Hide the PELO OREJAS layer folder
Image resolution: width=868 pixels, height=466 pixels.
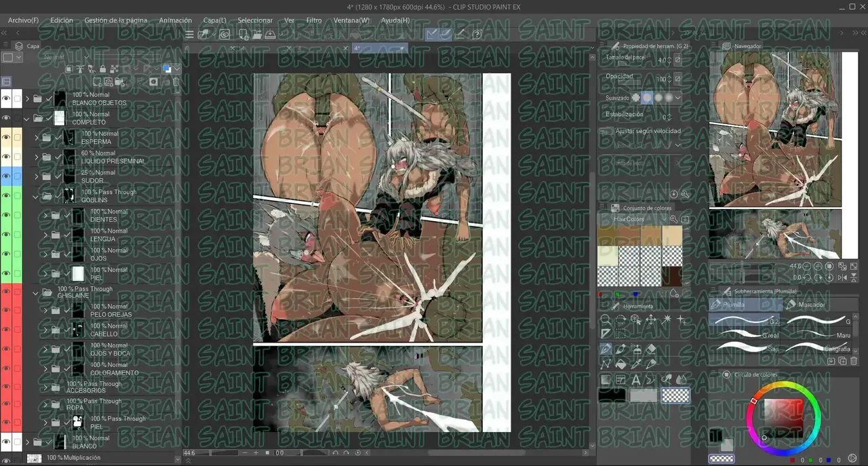(x=6, y=311)
